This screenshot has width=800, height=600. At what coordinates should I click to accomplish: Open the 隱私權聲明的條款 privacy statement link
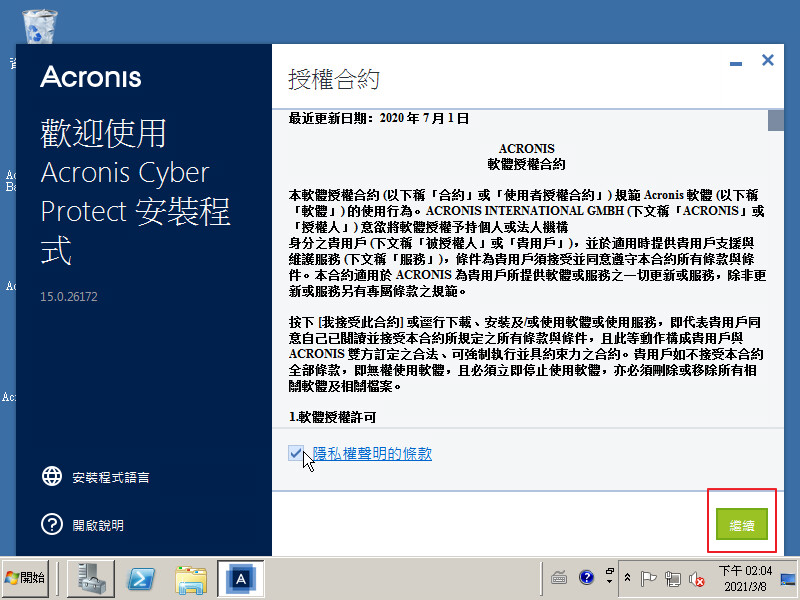372,454
